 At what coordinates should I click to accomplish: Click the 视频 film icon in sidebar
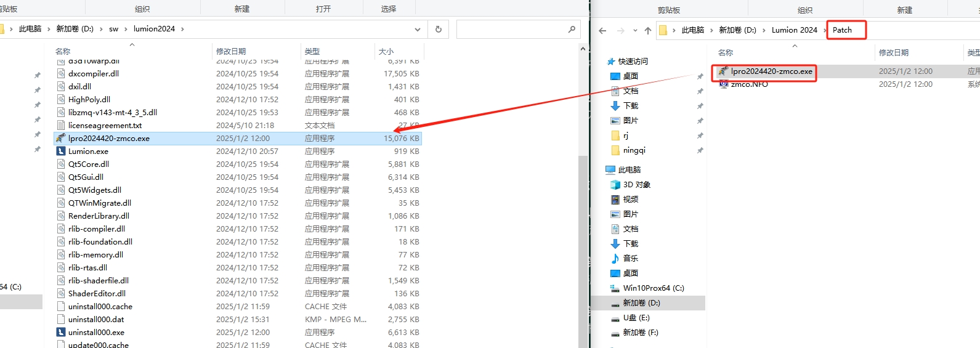coord(615,199)
